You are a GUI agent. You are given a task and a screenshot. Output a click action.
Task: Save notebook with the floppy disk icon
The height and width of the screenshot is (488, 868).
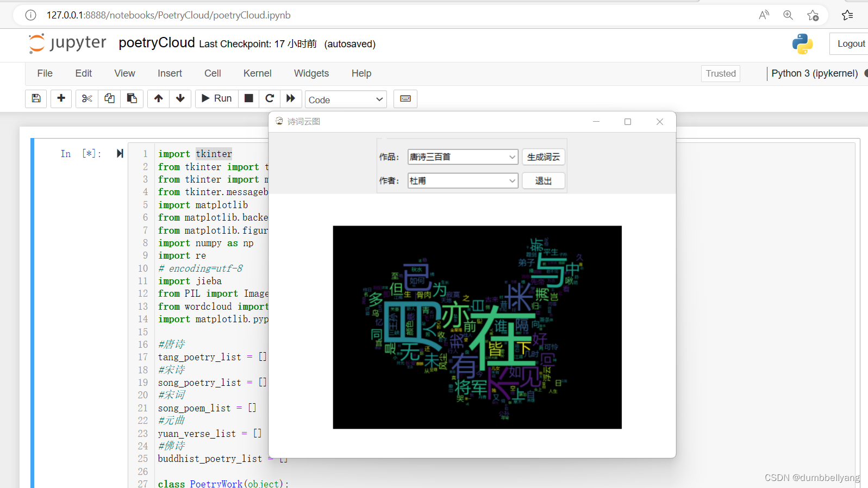pos(36,98)
